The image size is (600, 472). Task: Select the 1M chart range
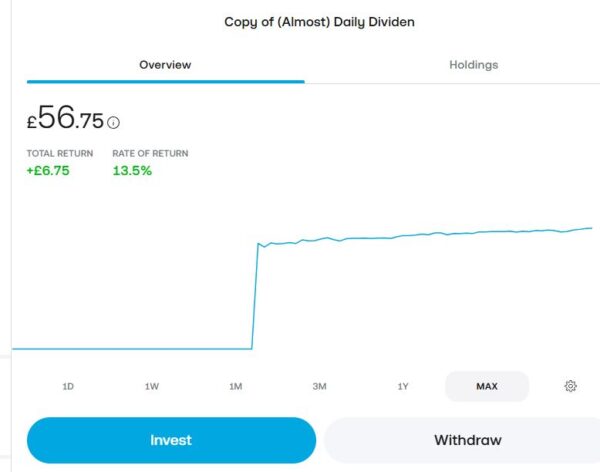pyautogui.click(x=236, y=386)
